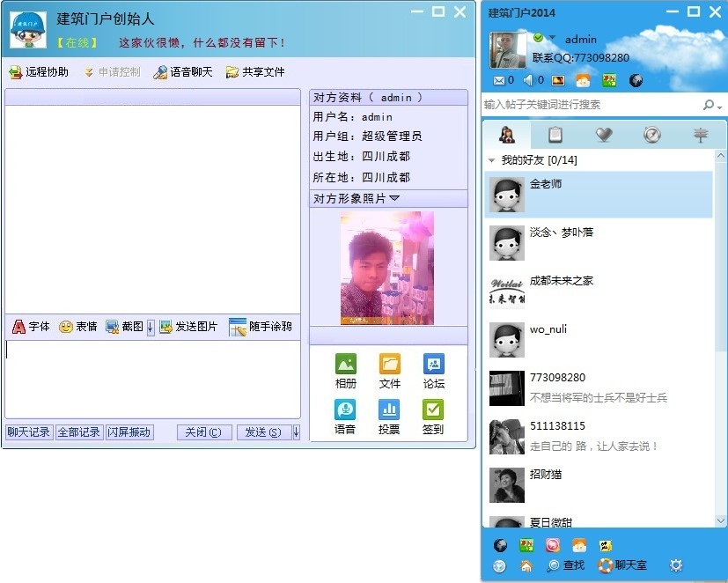Viewport: 728px width, 583px height.
Task: Open 字体 font settings
Action: coord(31,327)
